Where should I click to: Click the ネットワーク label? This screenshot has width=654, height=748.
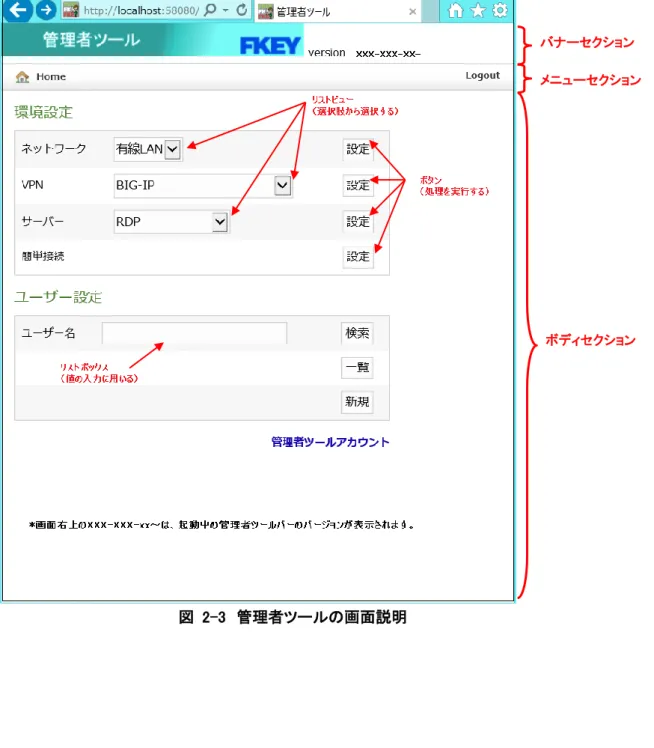coord(53,149)
